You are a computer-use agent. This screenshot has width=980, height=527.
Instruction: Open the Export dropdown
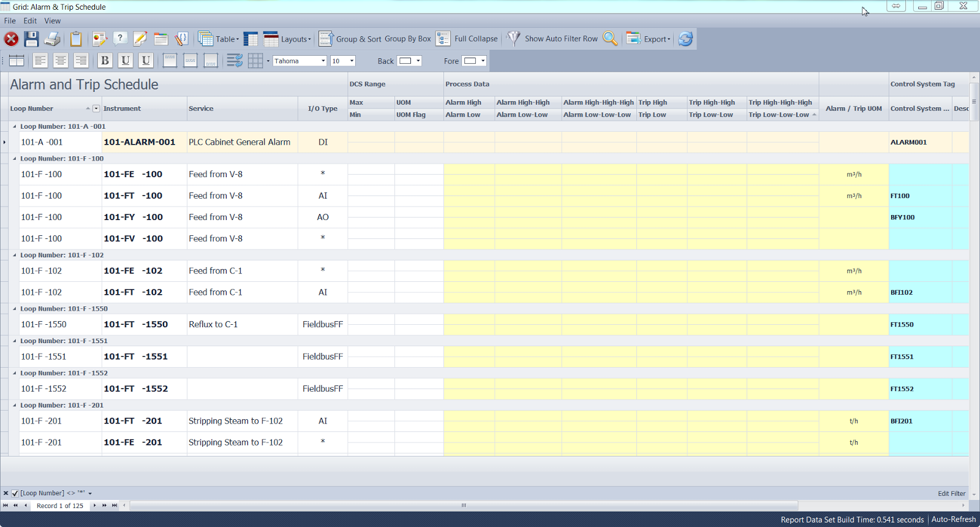pyautogui.click(x=649, y=39)
